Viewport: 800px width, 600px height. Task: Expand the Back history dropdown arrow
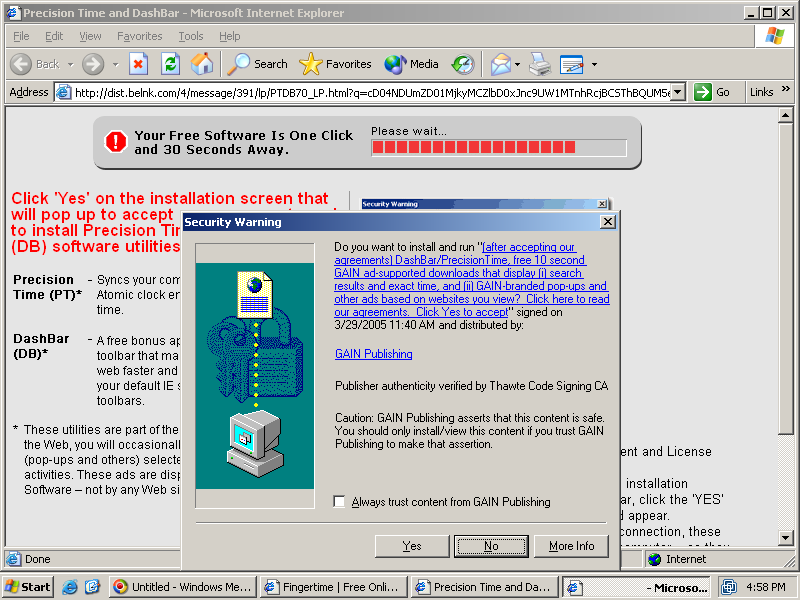tap(70, 65)
